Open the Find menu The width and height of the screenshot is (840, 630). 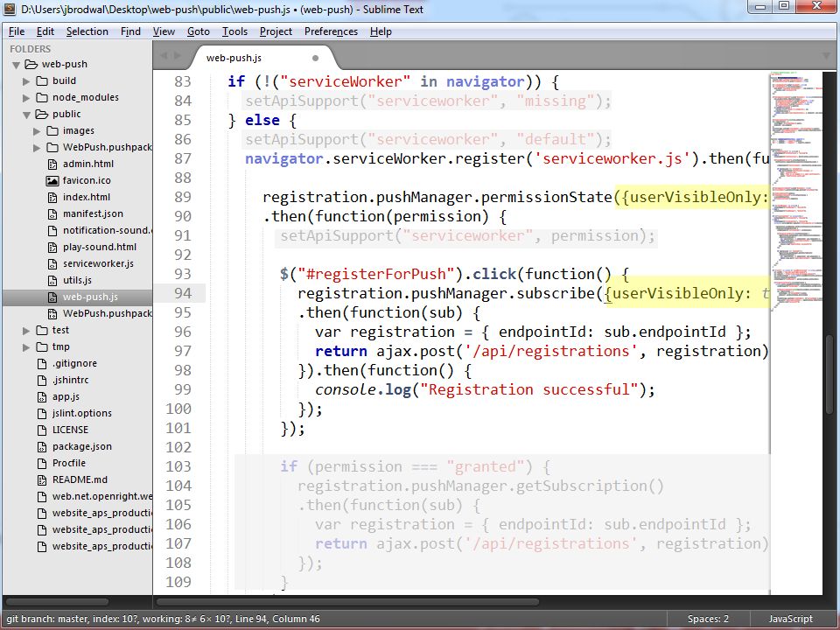pos(130,31)
